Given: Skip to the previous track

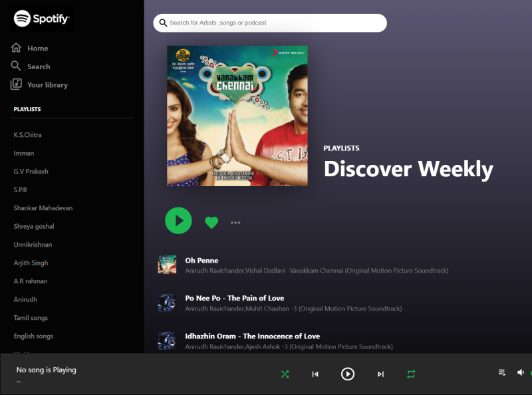Looking at the screenshot, I should 315,374.
